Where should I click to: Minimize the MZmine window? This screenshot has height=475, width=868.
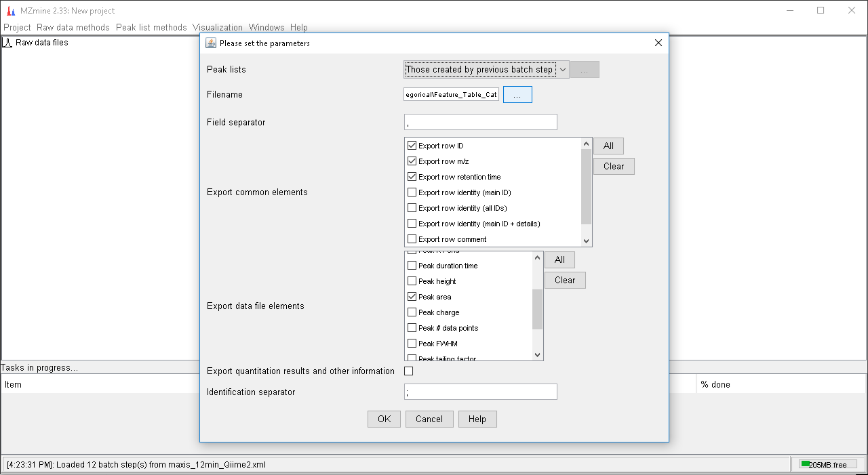point(789,10)
